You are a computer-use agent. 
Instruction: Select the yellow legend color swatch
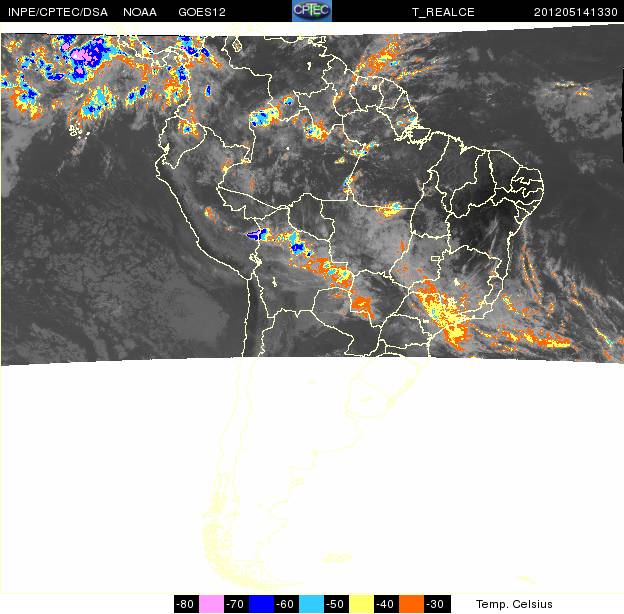pos(361,604)
